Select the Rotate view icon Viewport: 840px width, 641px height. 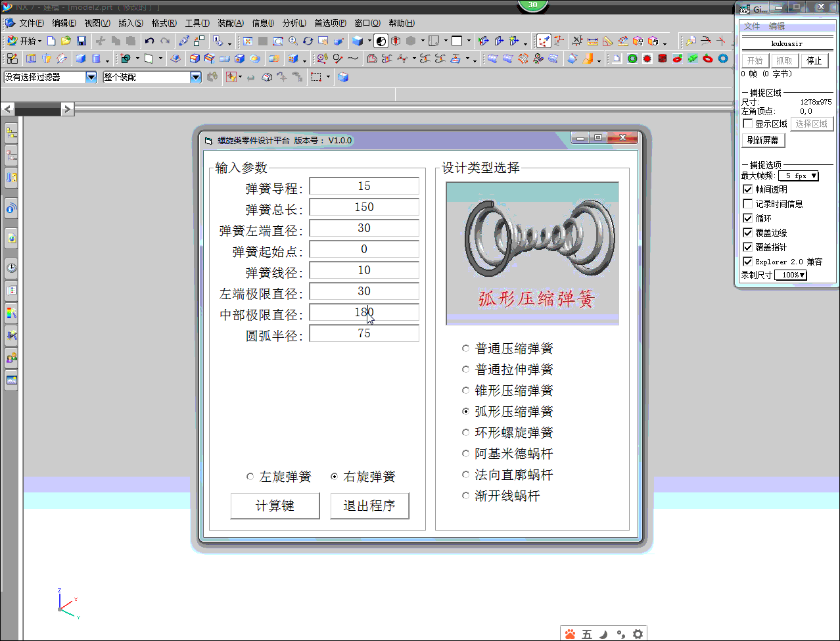pos(308,41)
